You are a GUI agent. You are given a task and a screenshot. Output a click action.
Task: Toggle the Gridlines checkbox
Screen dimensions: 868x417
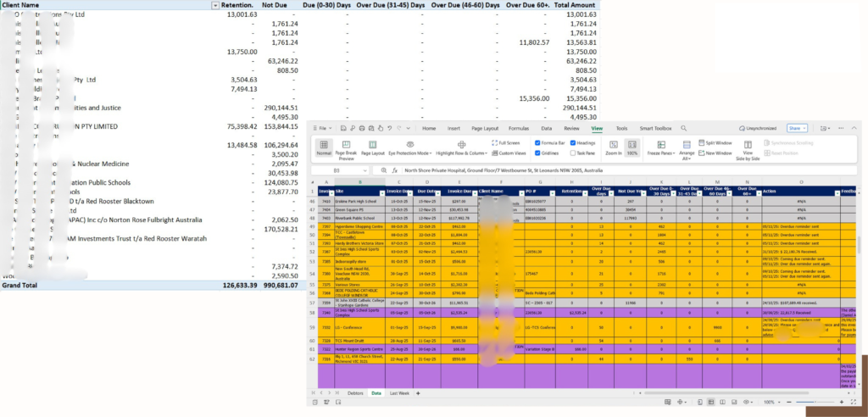(538, 153)
